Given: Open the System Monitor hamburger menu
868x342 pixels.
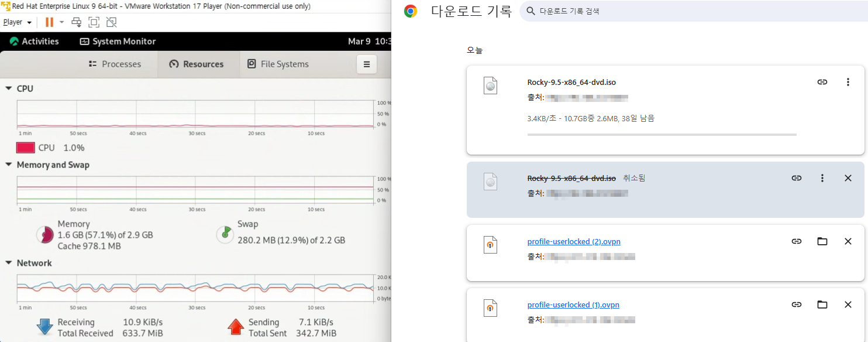Looking at the screenshot, I should coord(367,64).
